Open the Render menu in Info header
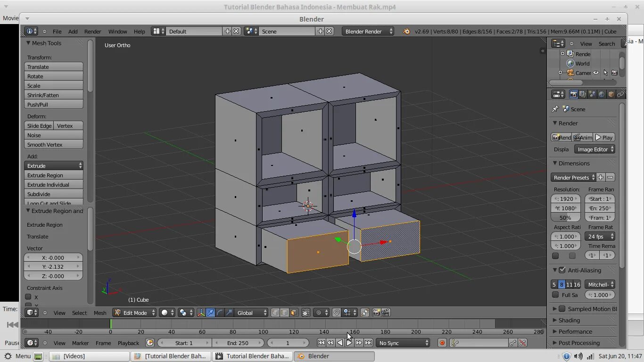The width and height of the screenshot is (644, 362). click(x=93, y=31)
